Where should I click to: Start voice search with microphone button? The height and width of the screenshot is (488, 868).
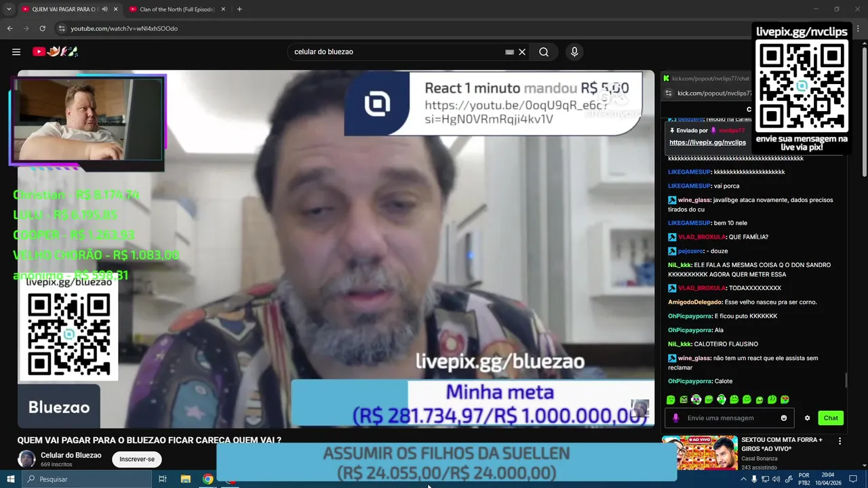574,52
